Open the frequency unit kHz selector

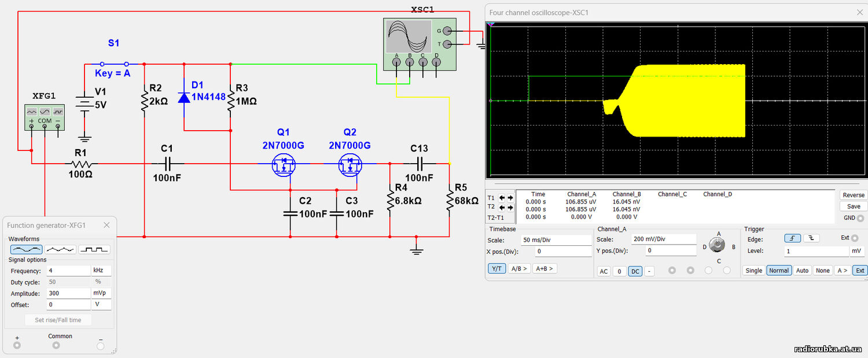101,271
